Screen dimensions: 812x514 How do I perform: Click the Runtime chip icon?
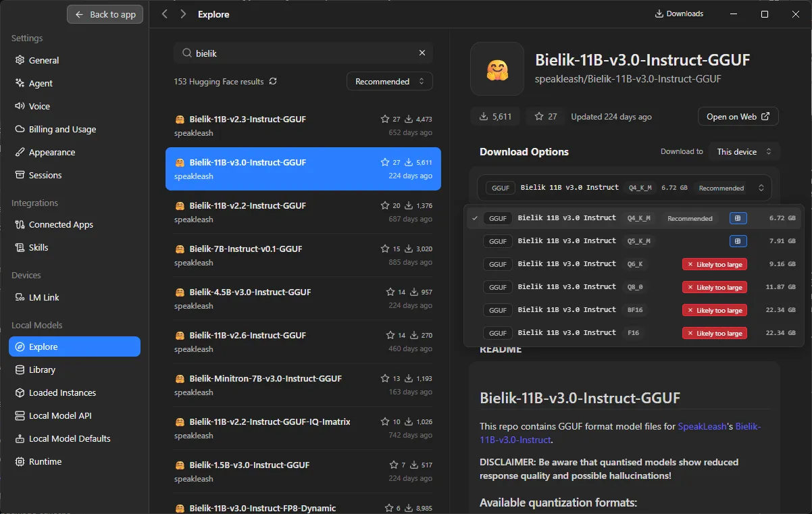(20, 461)
